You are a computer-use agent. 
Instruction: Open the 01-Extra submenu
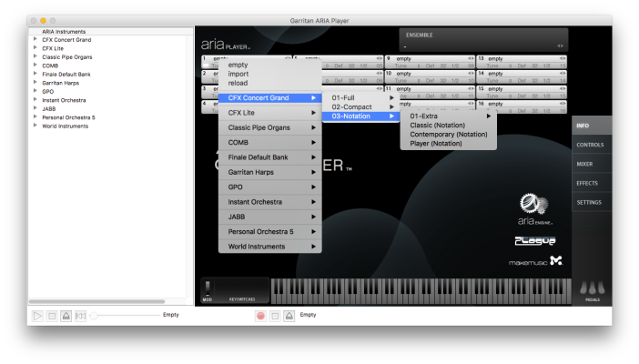[x=448, y=116]
